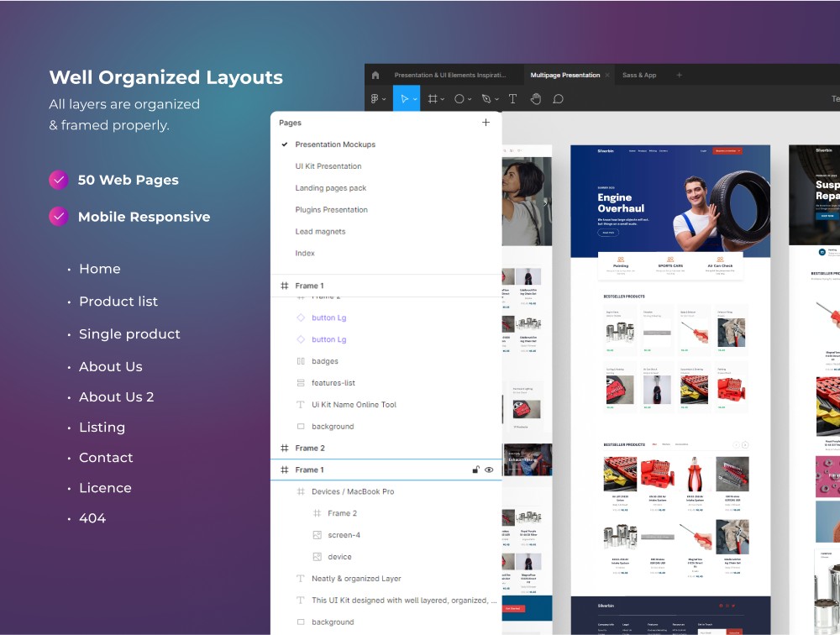This screenshot has width=840, height=635.
Task: Open shape tools dropdown arrow
Action: pos(470,99)
